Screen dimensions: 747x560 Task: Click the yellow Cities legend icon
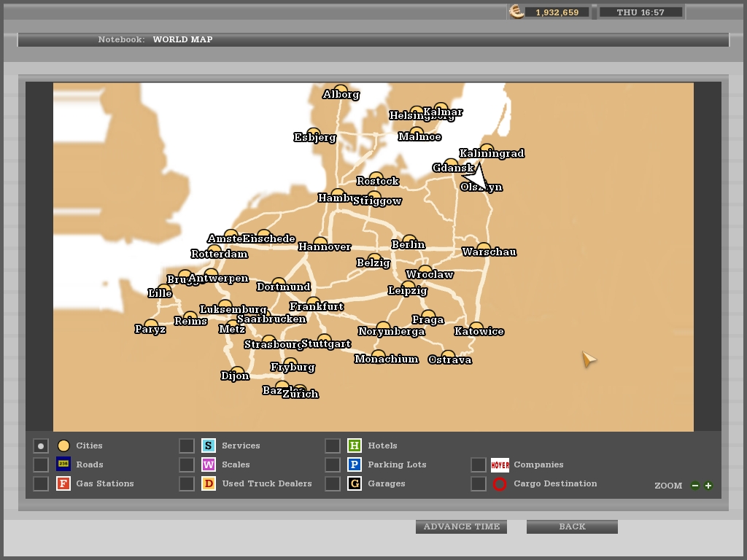[x=63, y=446]
